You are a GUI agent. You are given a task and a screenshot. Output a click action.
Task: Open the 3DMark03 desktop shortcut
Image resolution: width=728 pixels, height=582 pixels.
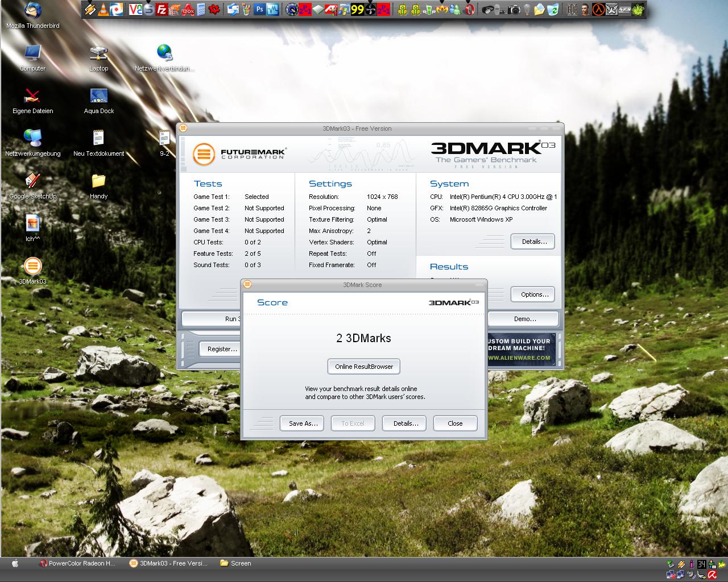click(x=32, y=271)
